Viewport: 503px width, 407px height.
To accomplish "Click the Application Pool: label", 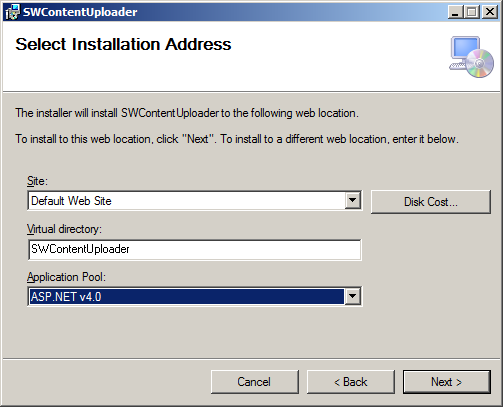I will pos(66,277).
